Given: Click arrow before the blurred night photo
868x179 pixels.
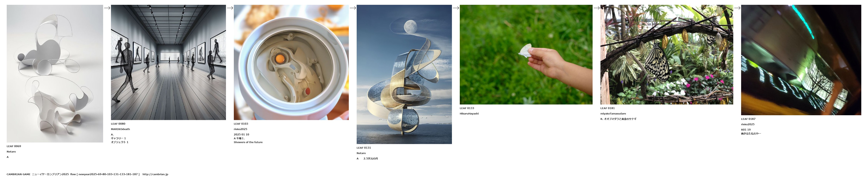Looking at the screenshot, I should (737, 8).
